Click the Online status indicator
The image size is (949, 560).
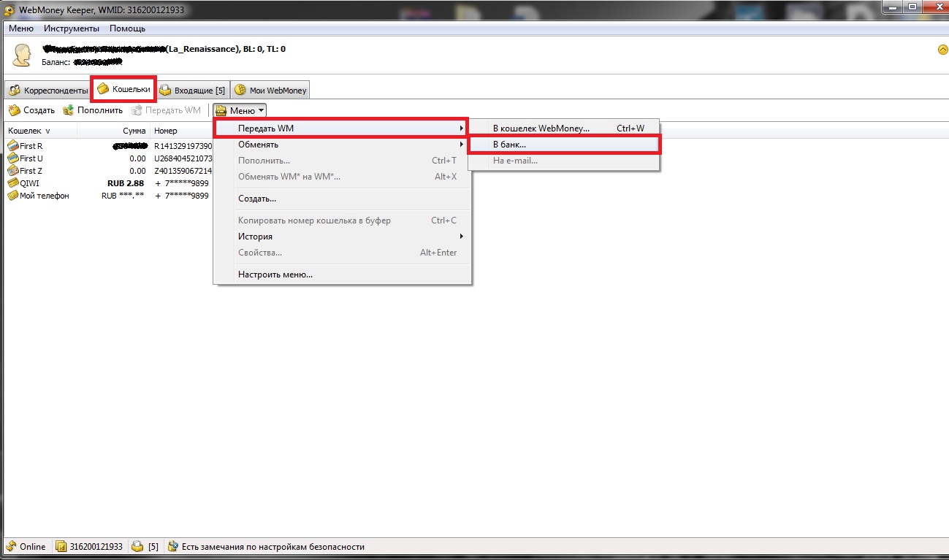pos(26,546)
